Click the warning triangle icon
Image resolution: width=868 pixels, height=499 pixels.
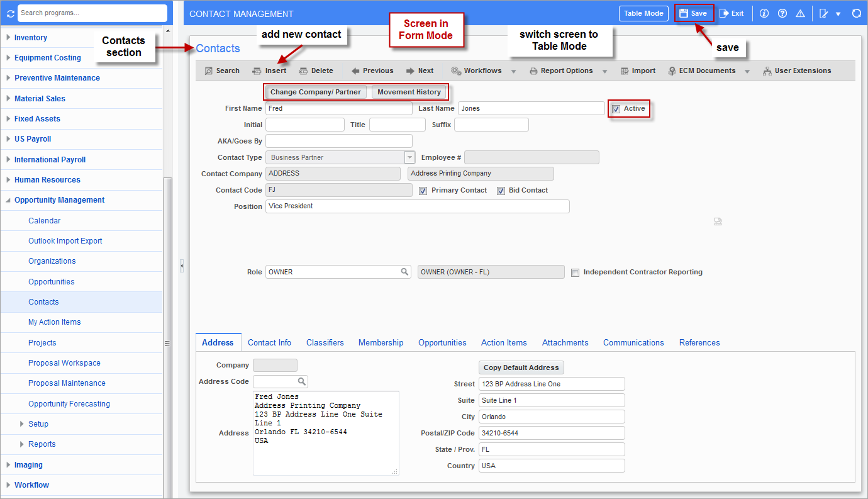(801, 13)
